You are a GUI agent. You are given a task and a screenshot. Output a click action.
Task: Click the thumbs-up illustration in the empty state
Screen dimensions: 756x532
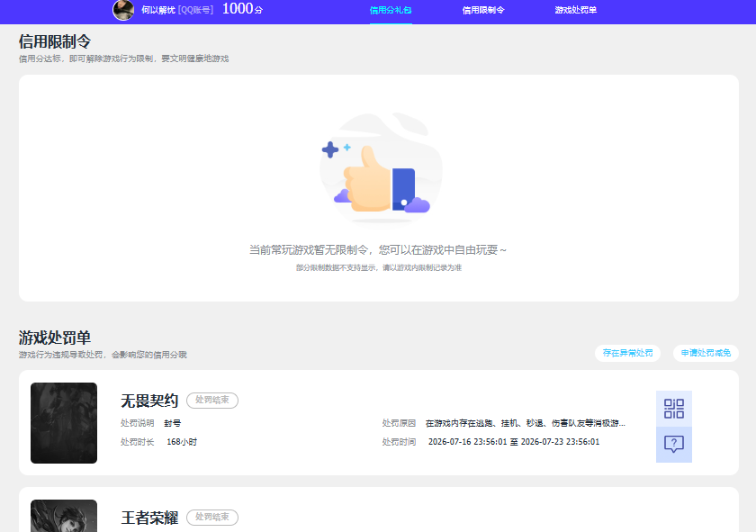click(x=381, y=169)
